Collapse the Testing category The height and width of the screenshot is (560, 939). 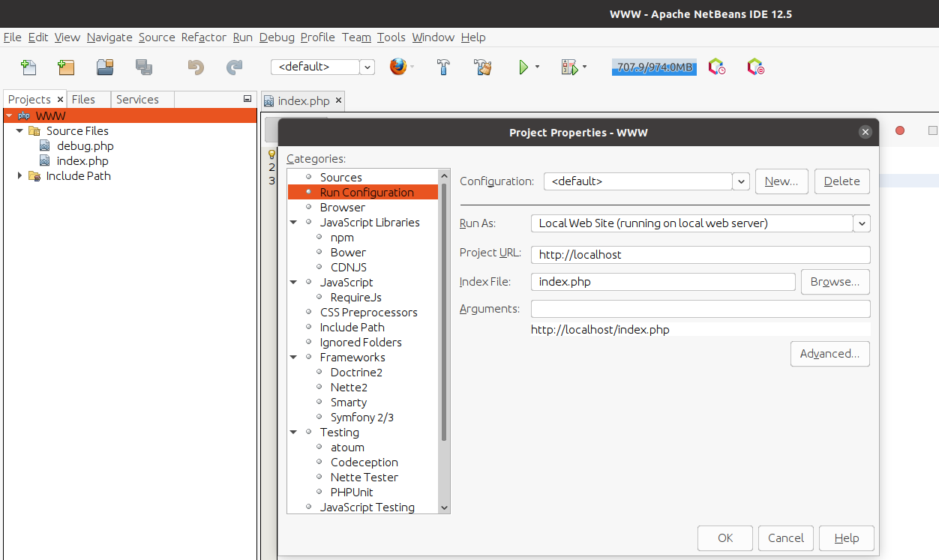pos(293,433)
